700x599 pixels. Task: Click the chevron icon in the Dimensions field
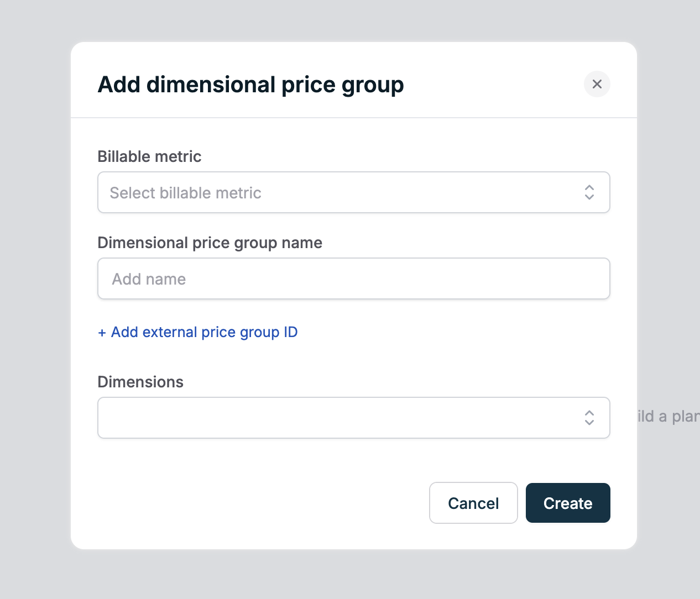pyautogui.click(x=589, y=418)
